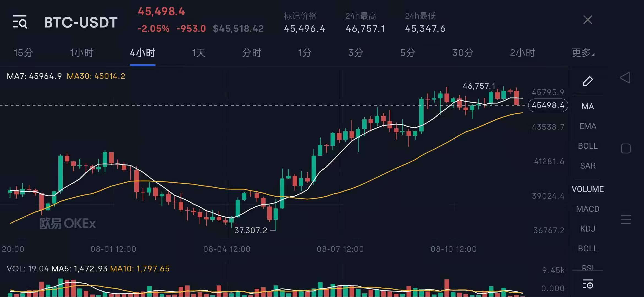
Task: Toggle the EMA indicator overlay
Action: click(x=588, y=126)
